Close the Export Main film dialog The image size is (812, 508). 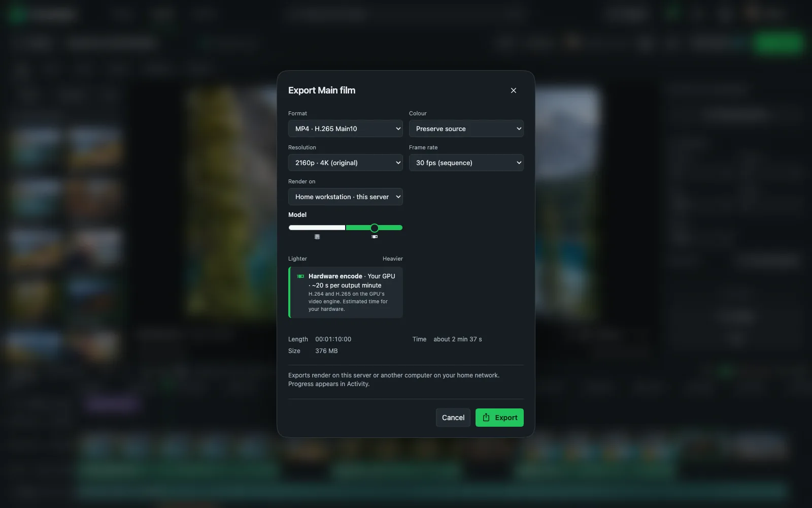click(514, 90)
